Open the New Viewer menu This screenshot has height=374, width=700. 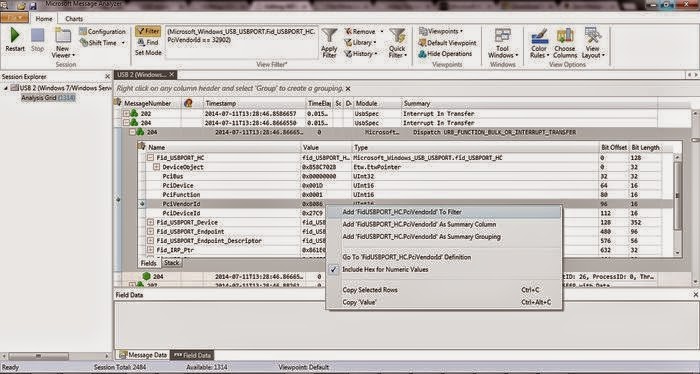tap(63, 43)
